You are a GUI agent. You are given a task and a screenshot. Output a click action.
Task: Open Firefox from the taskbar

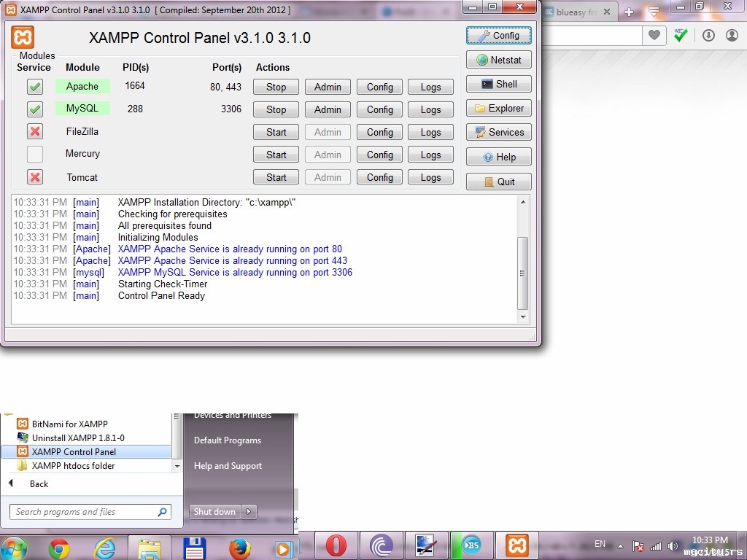click(239, 548)
